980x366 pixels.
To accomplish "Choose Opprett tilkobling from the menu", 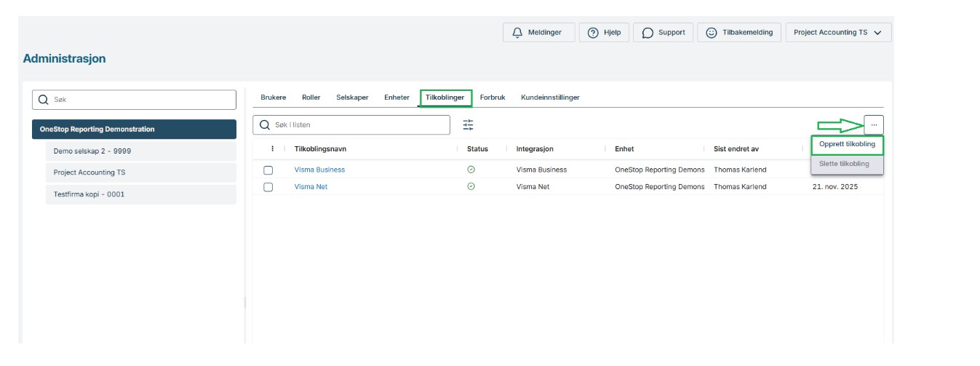I will pyautogui.click(x=847, y=145).
